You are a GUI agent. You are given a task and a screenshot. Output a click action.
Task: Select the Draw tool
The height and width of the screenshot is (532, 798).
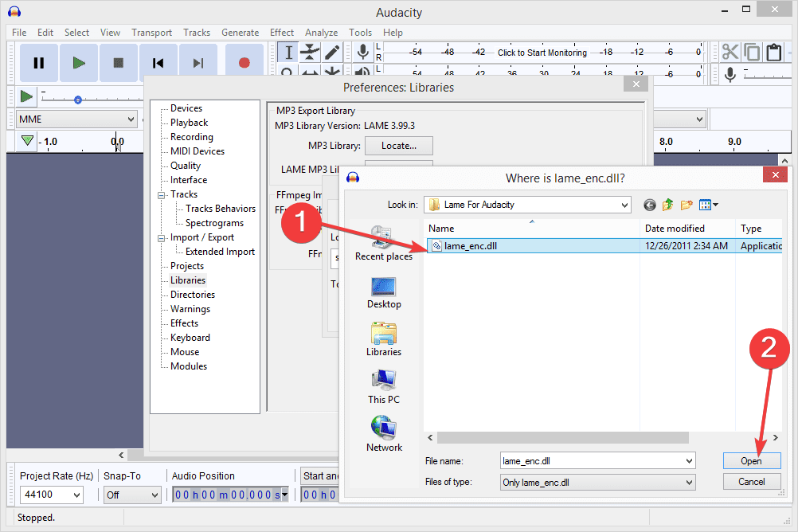tap(332, 51)
